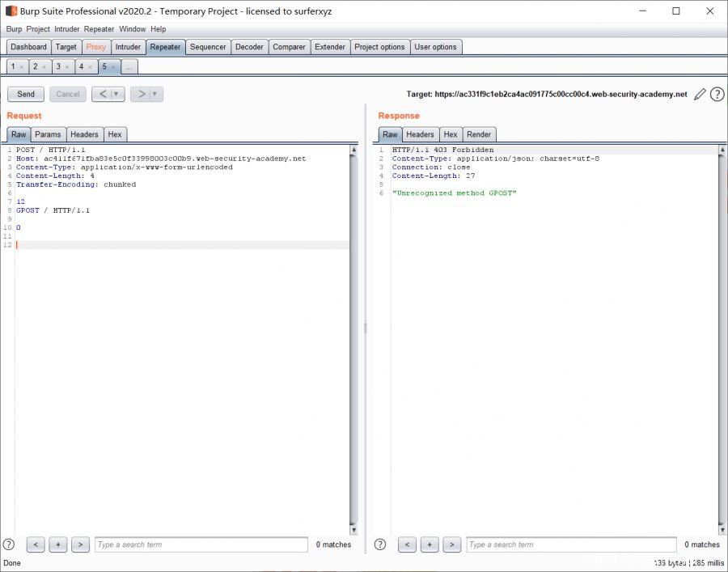Screen dimensions: 728x572
Task: Open the Decoder tab
Action: point(249,47)
